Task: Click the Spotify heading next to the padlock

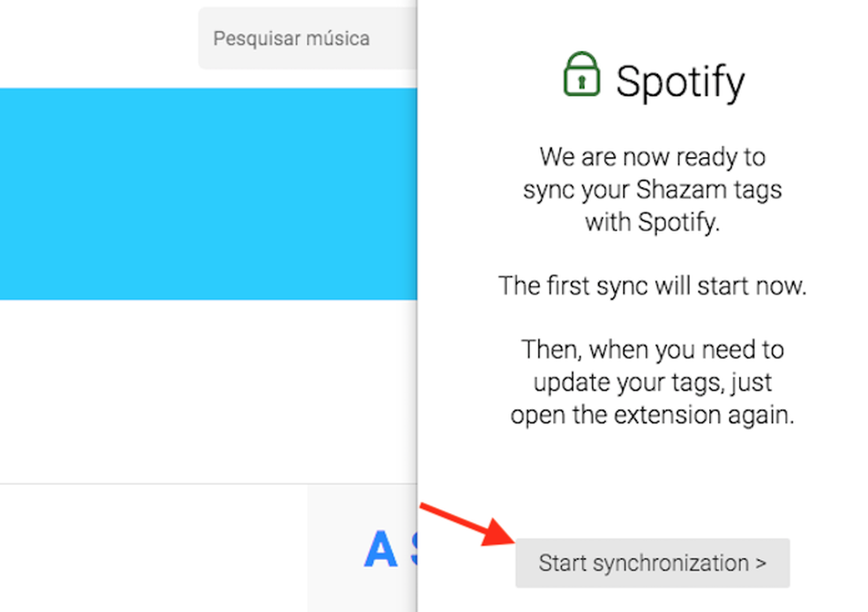Action: (x=681, y=79)
